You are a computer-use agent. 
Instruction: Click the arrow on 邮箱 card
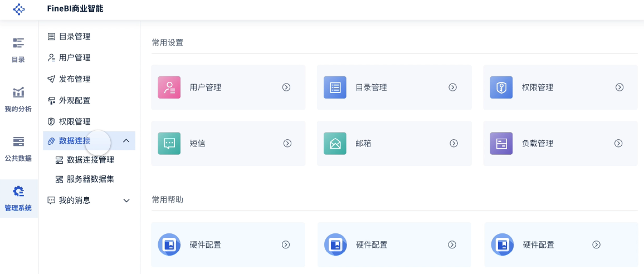[x=453, y=143]
